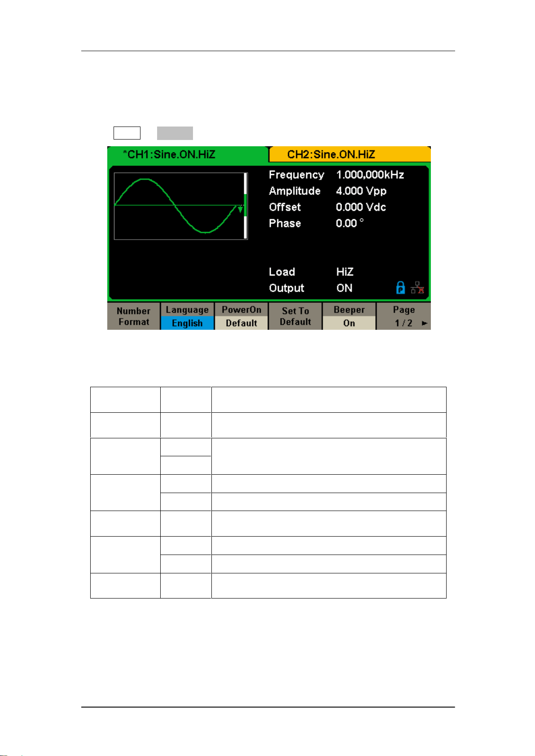The image size is (535, 756).
Task: Click the network disconnected status icon
Action: [x=417, y=288]
